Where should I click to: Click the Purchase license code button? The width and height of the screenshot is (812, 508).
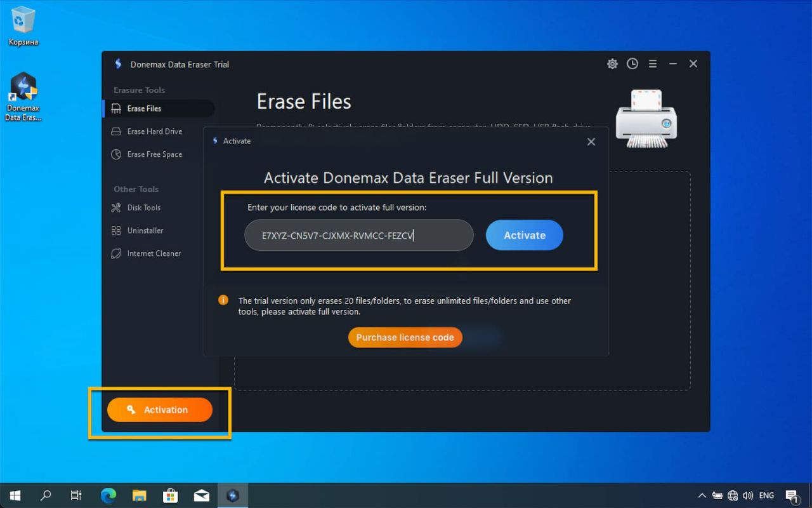[405, 338]
